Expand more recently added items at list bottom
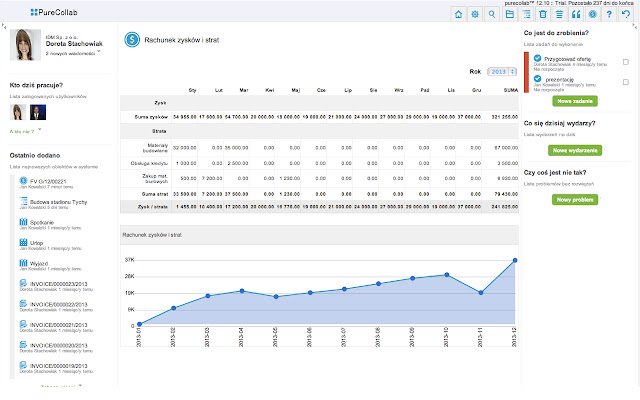Image resolution: width=640 pixels, height=400 pixels. [61, 386]
